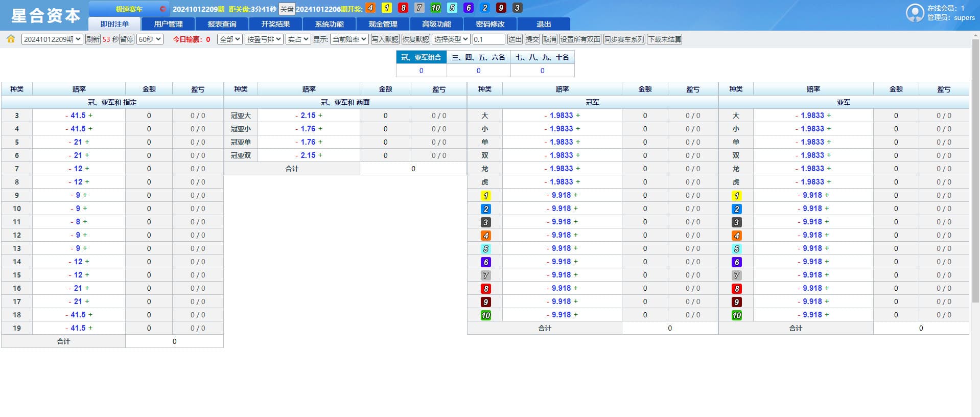Open the 60秒 refresh interval dropdown
The height and width of the screenshot is (417, 980).
(x=150, y=39)
